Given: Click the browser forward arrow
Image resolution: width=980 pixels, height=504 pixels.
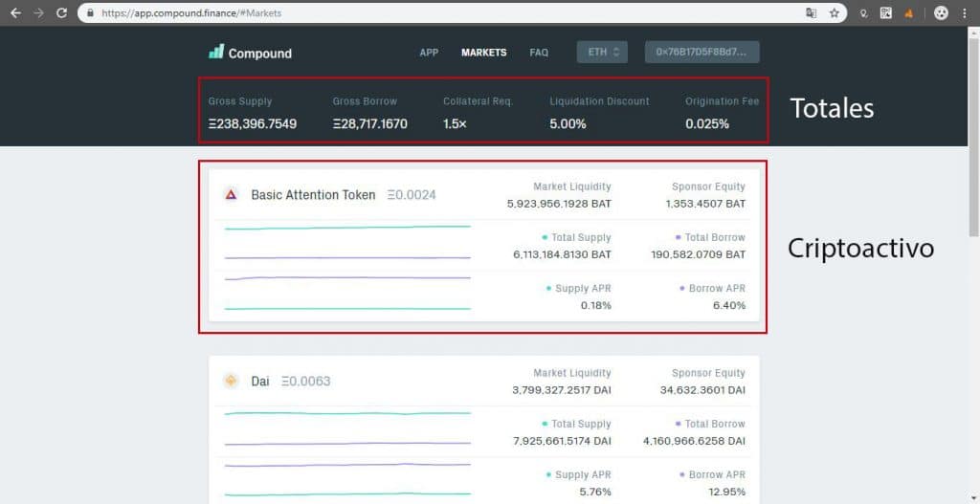Looking at the screenshot, I should tap(38, 12).
